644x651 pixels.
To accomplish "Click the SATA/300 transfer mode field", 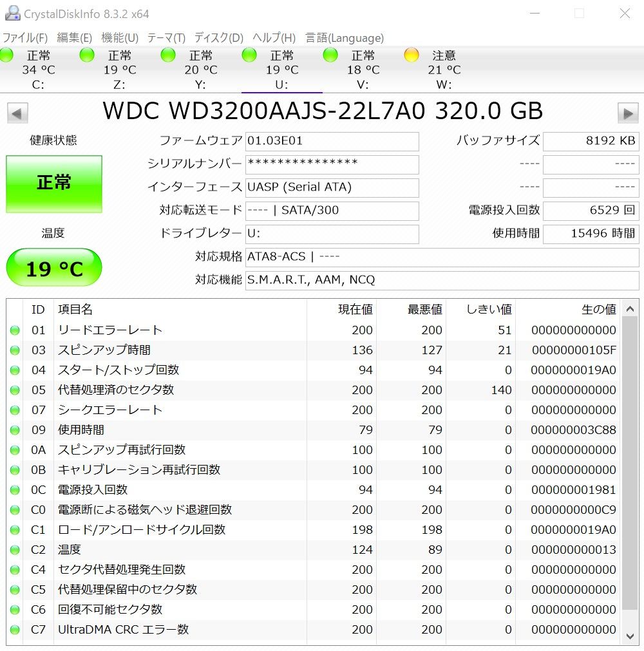I will coord(332,211).
